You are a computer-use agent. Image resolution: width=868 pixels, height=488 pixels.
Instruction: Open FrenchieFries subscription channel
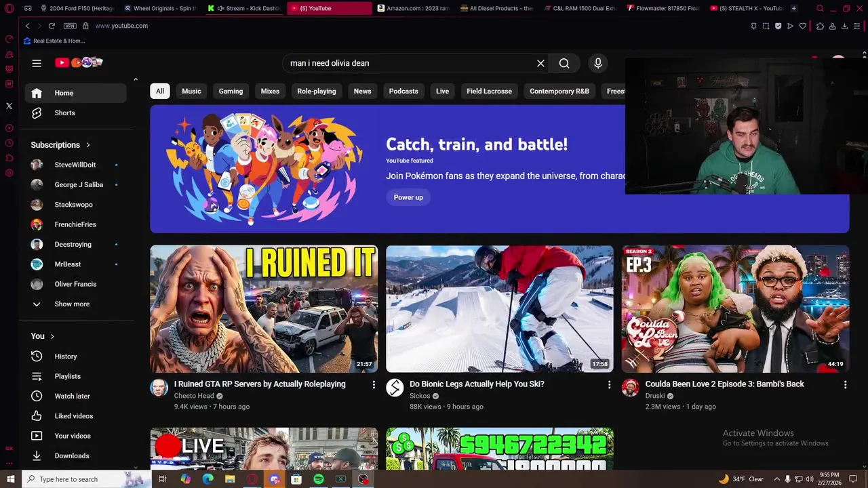pos(76,224)
